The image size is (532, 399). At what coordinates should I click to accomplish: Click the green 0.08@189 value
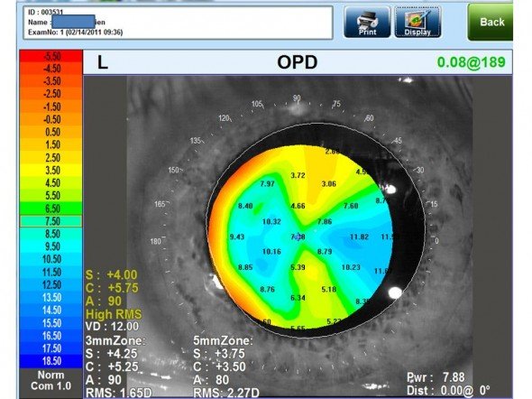point(472,62)
